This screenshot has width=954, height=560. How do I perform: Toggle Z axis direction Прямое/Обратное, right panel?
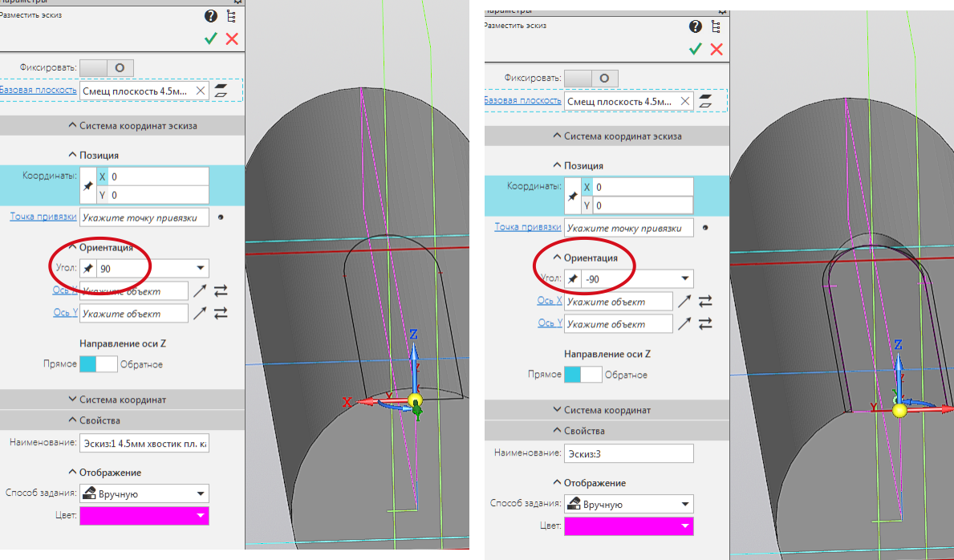583,375
